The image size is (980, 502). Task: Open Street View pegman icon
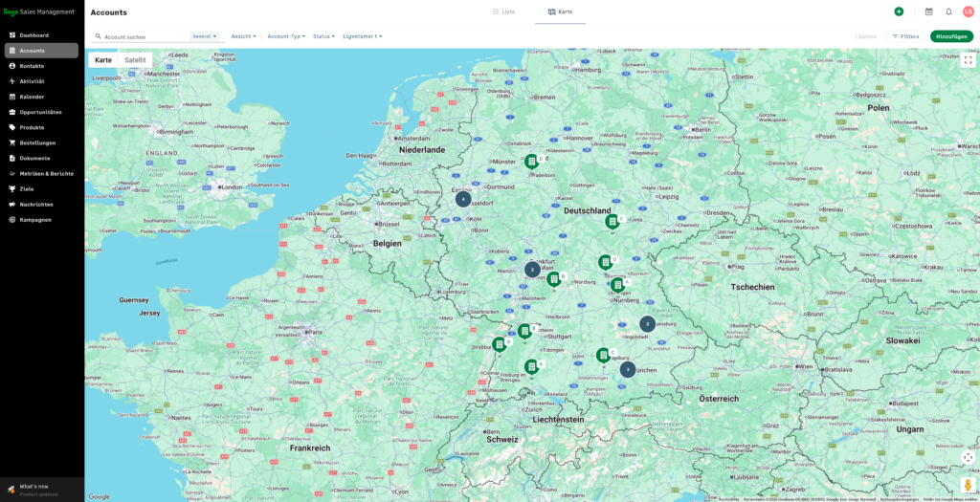[x=968, y=485]
